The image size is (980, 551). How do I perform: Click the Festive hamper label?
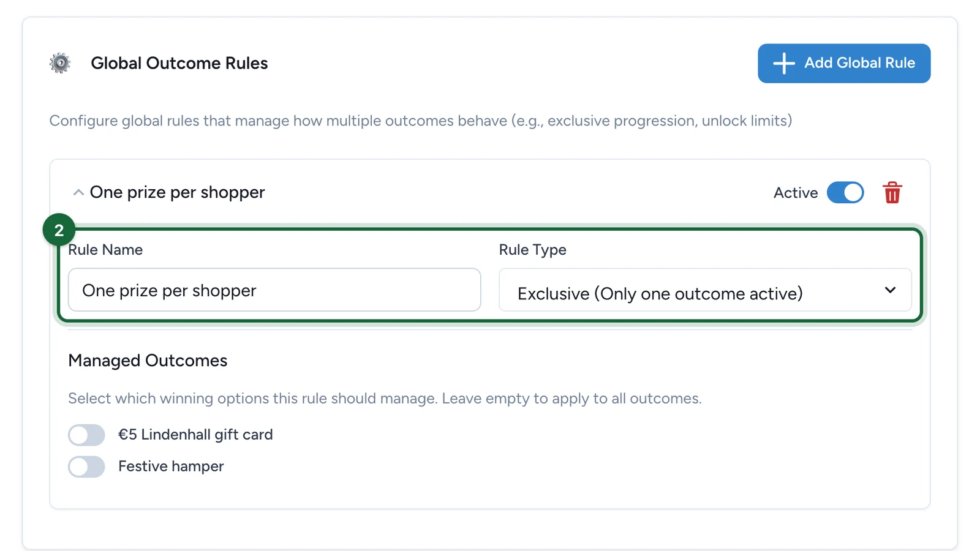(171, 467)
